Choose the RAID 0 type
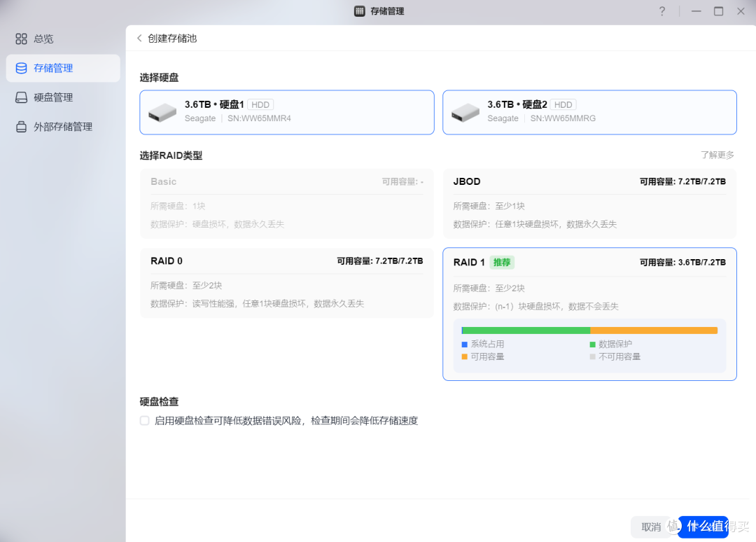The width and height of the screenshot is (756, 542). pos(287,283)
